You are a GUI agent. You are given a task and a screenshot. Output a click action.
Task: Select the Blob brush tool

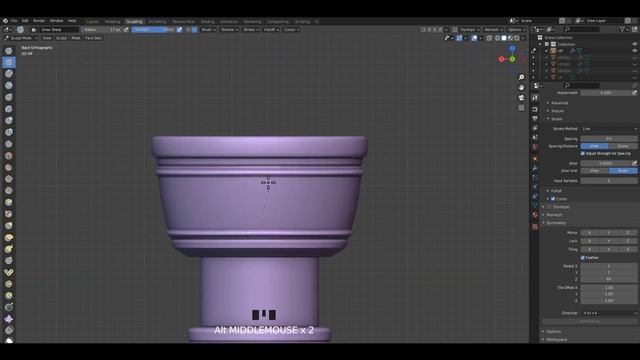(9, 132)
